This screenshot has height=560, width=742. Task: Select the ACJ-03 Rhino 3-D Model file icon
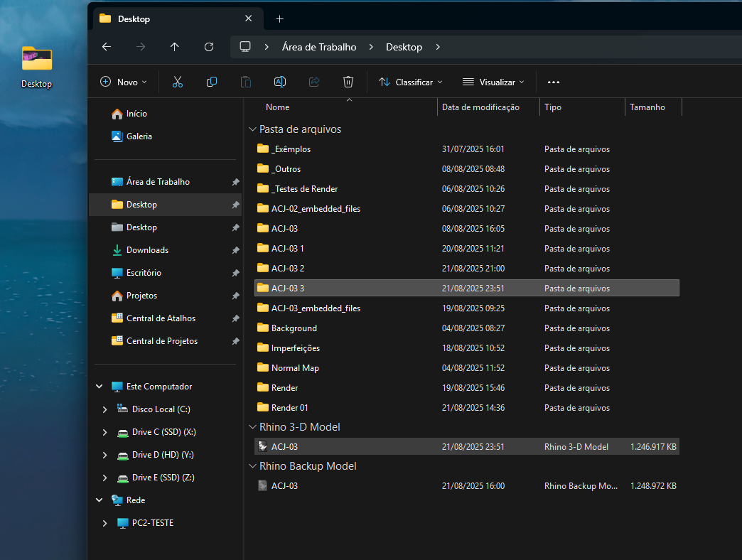coord(263,446)
